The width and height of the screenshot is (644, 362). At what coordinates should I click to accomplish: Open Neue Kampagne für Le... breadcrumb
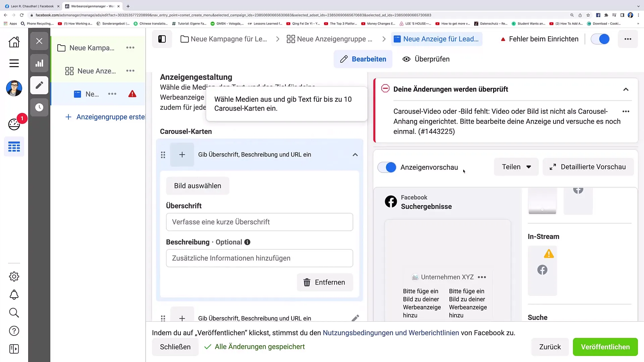click(x=224, y=39)
